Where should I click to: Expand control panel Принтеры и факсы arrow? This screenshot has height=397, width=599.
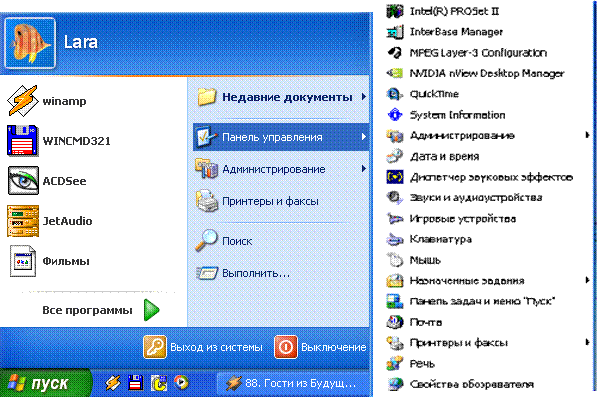tap(587, 342)
